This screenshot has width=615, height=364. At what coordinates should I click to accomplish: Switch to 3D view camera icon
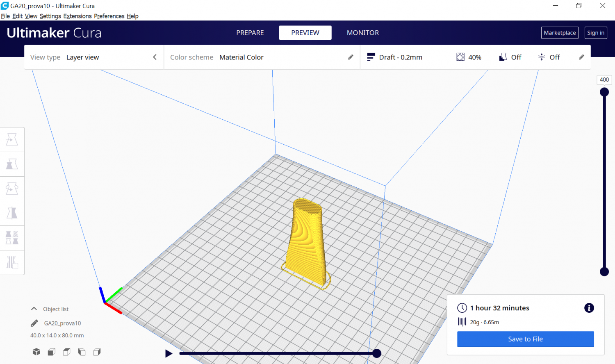(36, 352)
